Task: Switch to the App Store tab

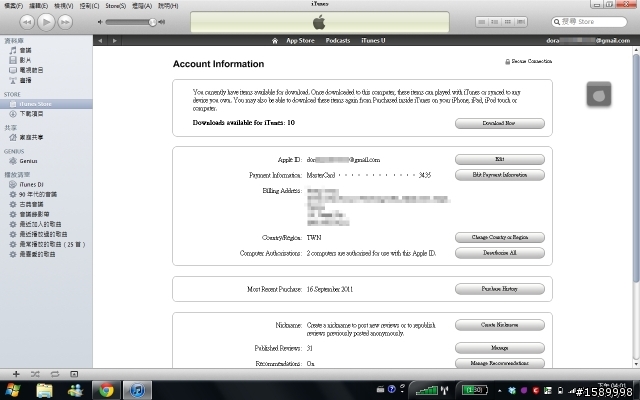Action: point(300,40)
